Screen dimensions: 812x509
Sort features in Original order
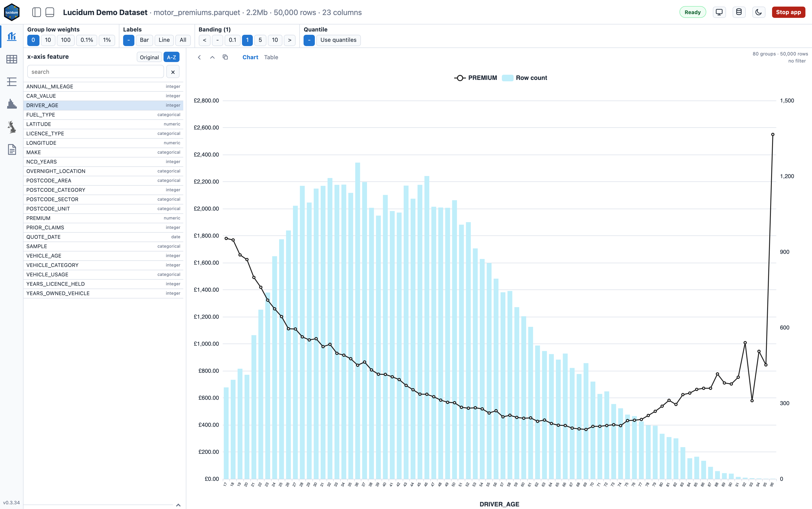(149, 57)
